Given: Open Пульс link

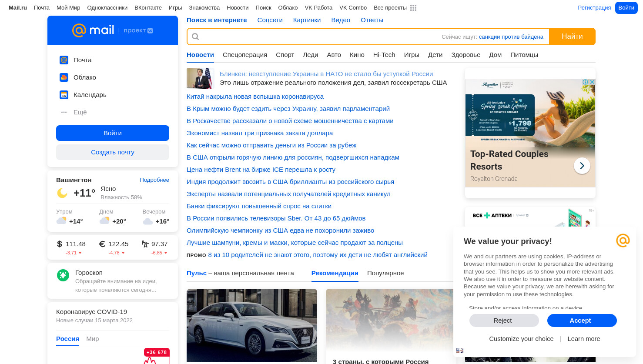Looking at the screenshot, I should pos(197,273).
